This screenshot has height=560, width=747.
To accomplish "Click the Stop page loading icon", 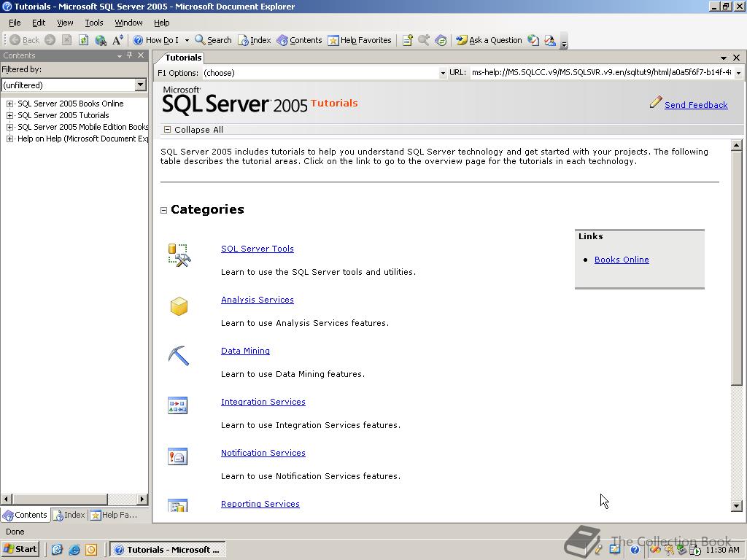I will click(66, 41).
